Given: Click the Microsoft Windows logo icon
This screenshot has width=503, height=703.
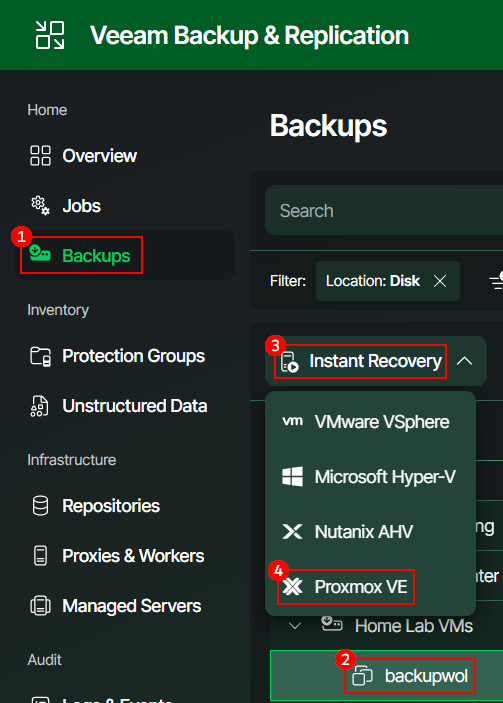Looking at the screenshot, I should tap(292, 476).
